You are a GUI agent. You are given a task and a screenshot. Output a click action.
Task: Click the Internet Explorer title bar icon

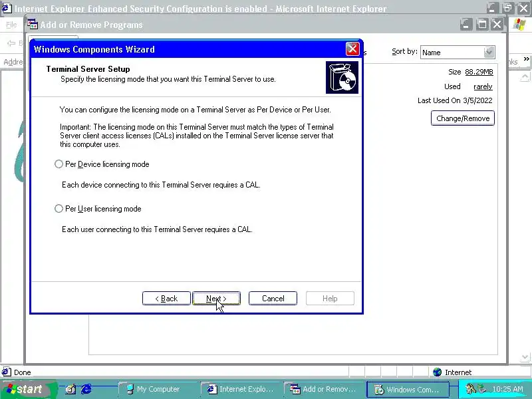tap(7, 8)
